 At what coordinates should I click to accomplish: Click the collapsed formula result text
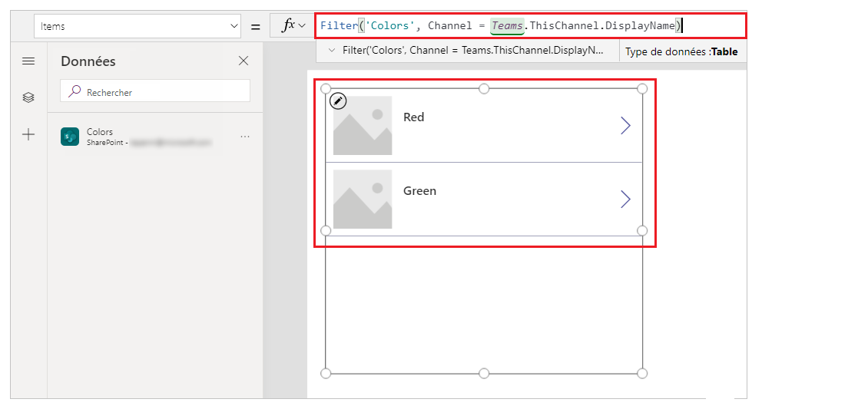coord(472,51)
